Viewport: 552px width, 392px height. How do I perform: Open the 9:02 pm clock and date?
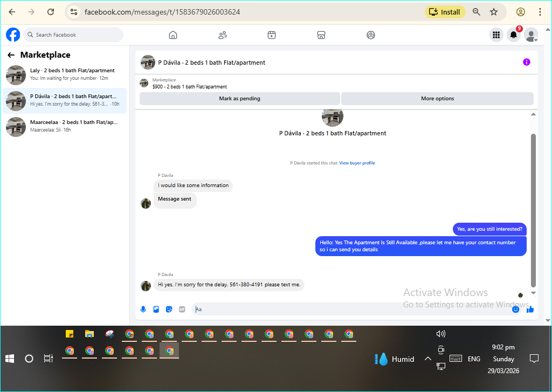coord(503,359)
